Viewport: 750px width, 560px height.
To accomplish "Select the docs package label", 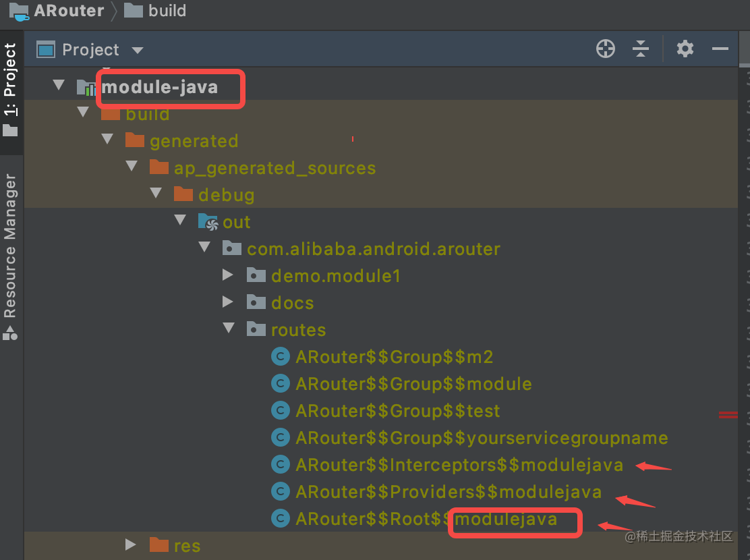I will point(292,303).
